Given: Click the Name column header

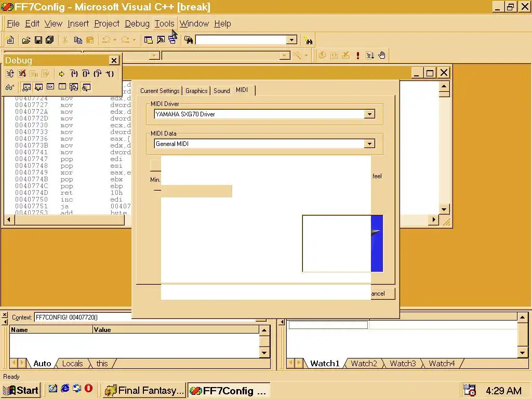Looking at the screenshot, I should pyautogui.click(x=51, y=330).
